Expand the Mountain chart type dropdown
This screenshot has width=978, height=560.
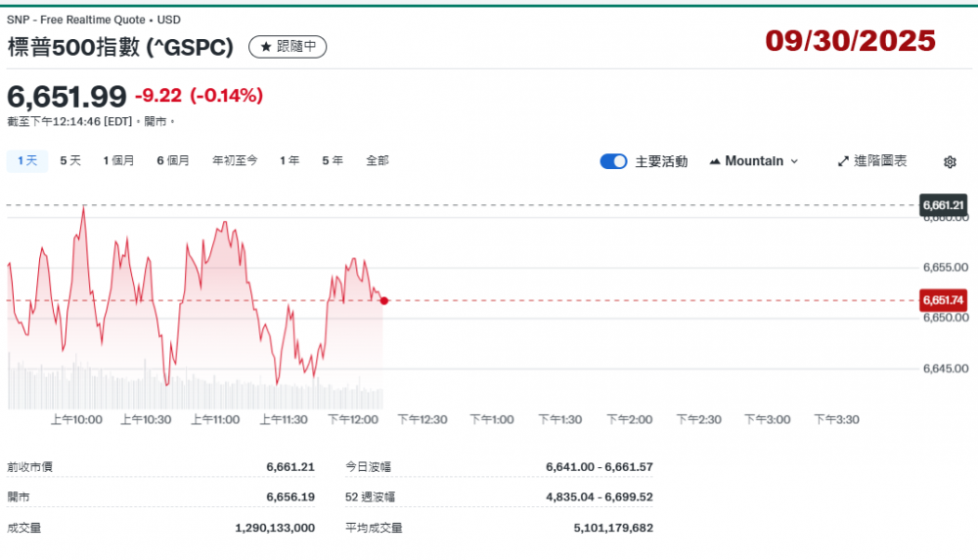tap(754, 161)
